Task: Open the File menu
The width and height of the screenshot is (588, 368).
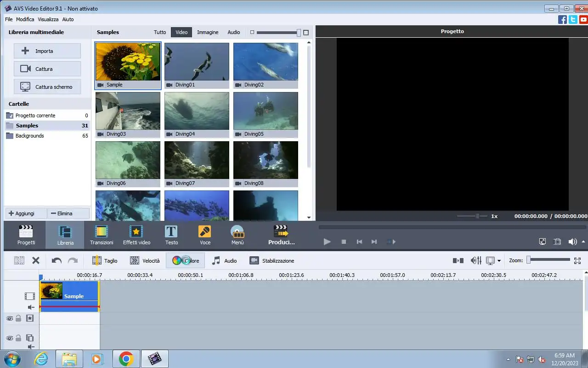Action: 9,19
